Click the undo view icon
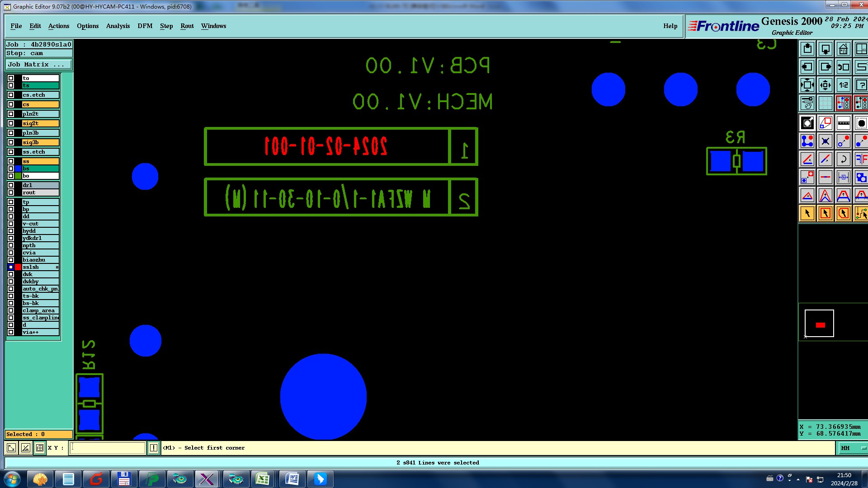 (x=843, y=67)
